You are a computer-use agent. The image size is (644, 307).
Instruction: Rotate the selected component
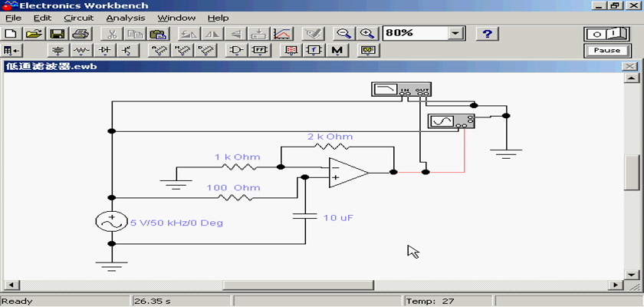tap(189, 34)
